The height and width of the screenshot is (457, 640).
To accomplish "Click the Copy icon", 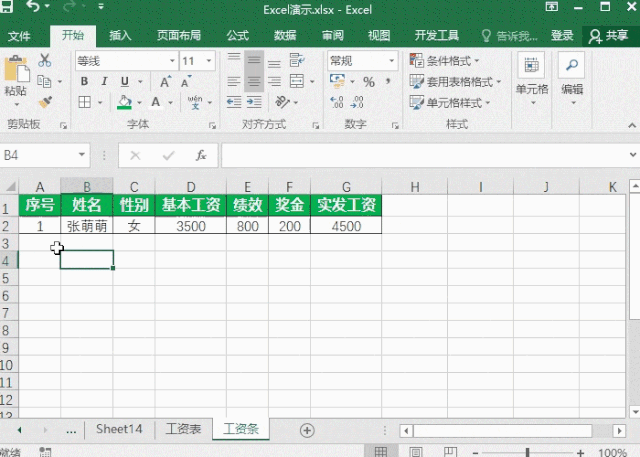I will click(44, 82).
